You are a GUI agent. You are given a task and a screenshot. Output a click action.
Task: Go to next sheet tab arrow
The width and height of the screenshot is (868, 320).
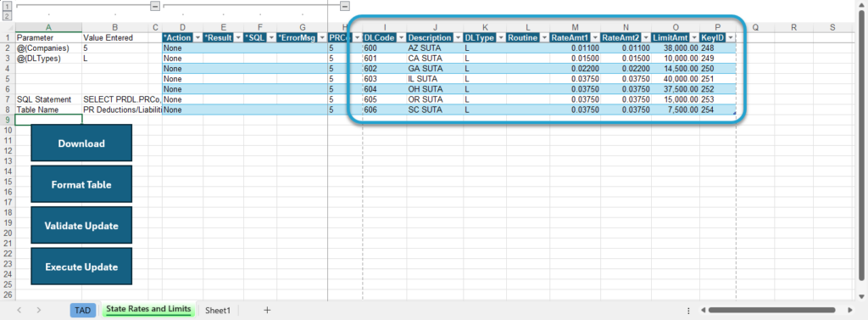pos(38,310)
